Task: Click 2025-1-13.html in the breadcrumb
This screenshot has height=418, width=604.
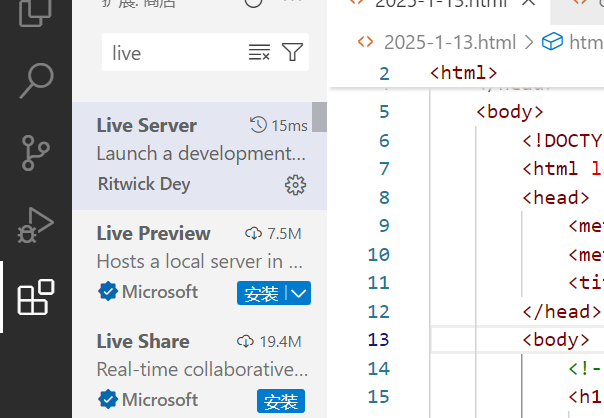Action: click(x=450, y=42)
